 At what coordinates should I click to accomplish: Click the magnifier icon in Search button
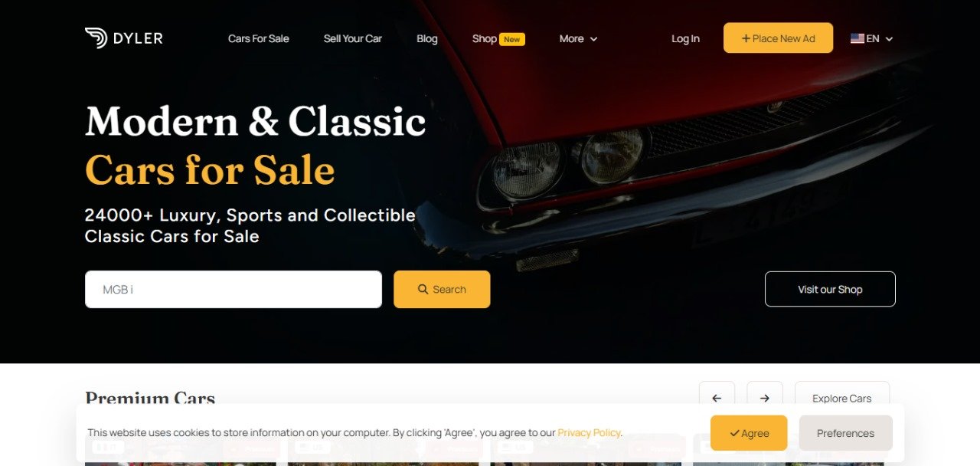(x=423, y=290)
